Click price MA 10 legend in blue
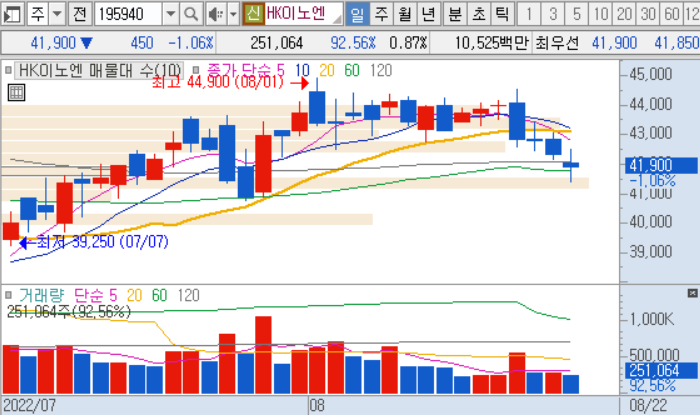 (302, 70)
